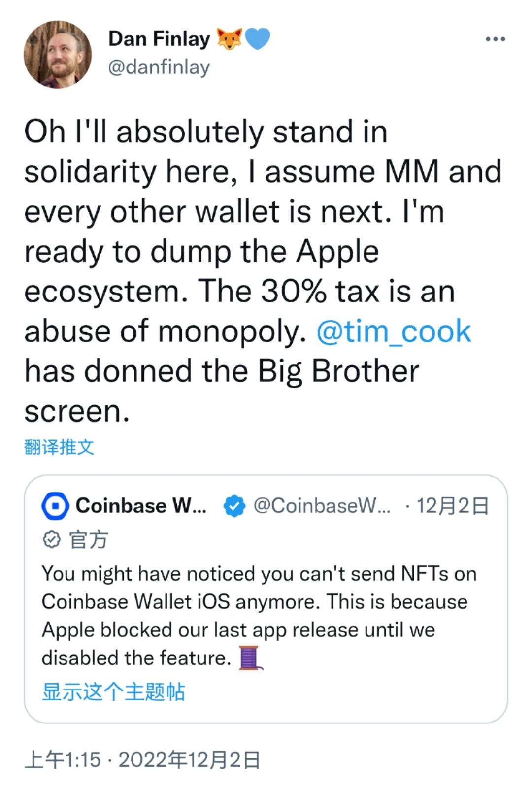Click the Coinbase Wallet avatar icon
This screenshot has height=789, width=532.
(x=55, y=506)
